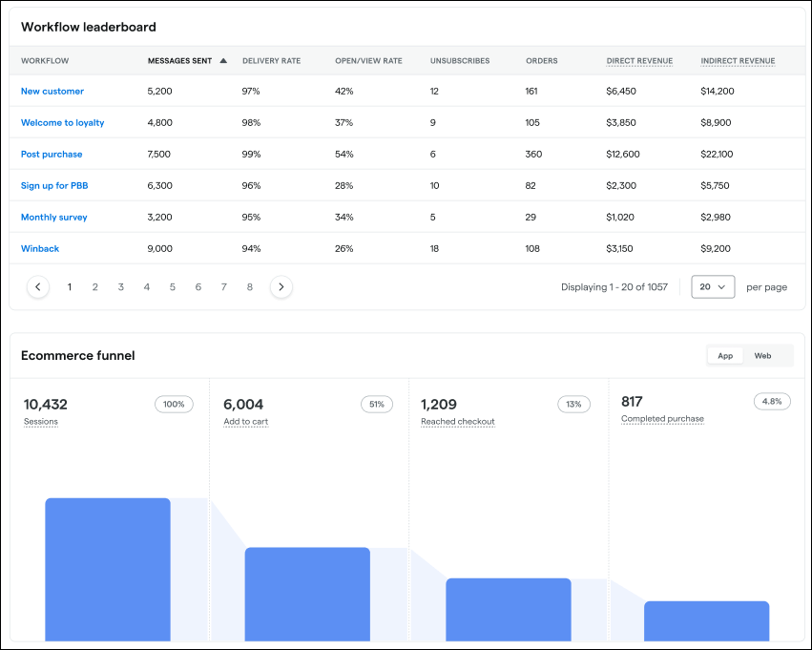
Task: Open the Post purchase workflow link
Action: tap(52, 155)
